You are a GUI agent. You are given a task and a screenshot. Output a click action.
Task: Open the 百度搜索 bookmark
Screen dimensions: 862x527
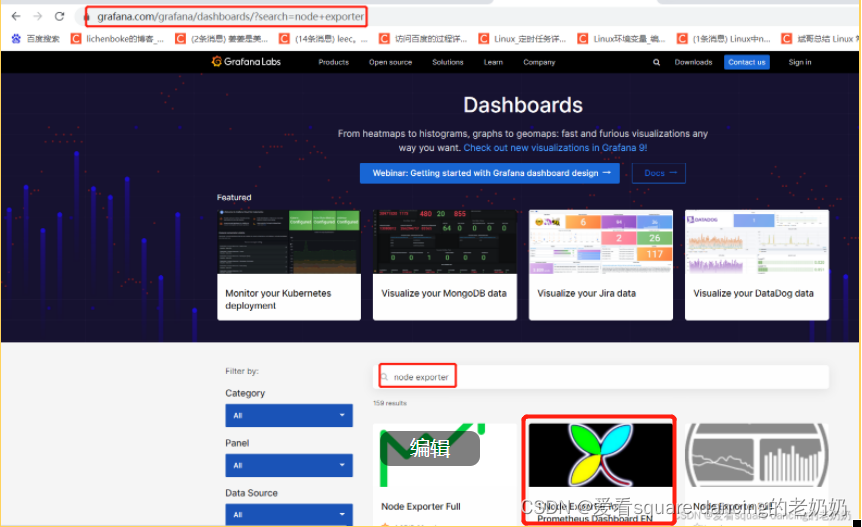[x=36, y=38]
